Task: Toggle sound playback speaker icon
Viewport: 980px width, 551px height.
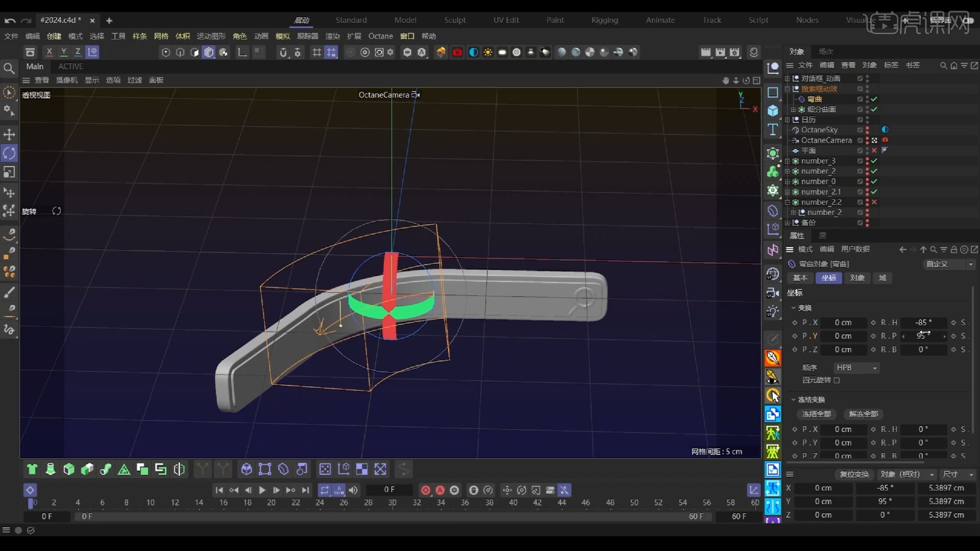Action: click(x=353, y=490)
